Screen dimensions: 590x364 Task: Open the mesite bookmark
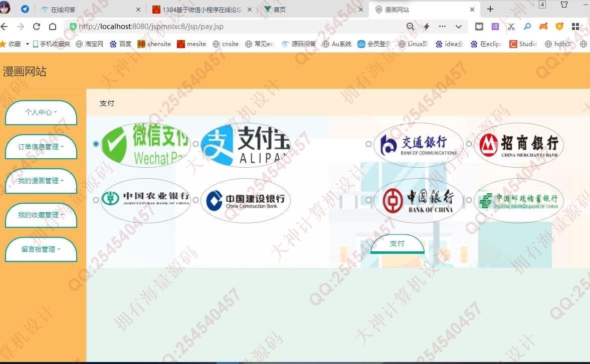point(191,44)
